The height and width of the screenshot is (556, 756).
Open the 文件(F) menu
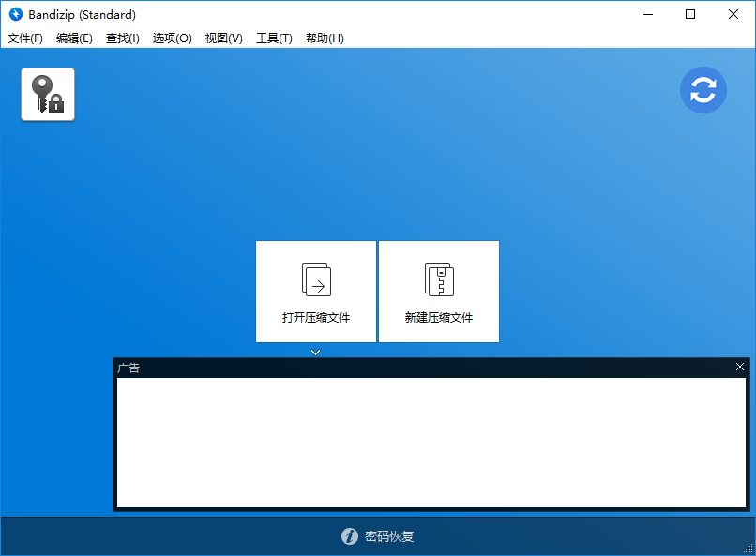click(25, 38)
